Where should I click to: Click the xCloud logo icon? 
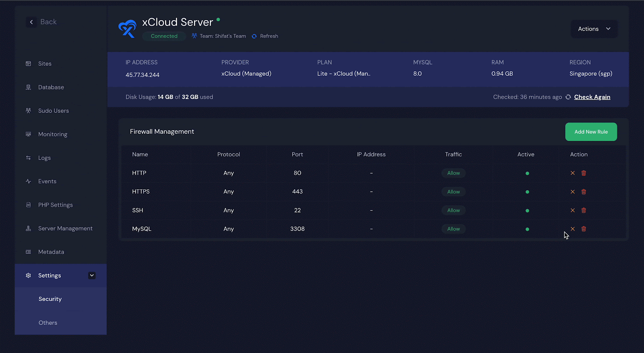tap(127, 29)
